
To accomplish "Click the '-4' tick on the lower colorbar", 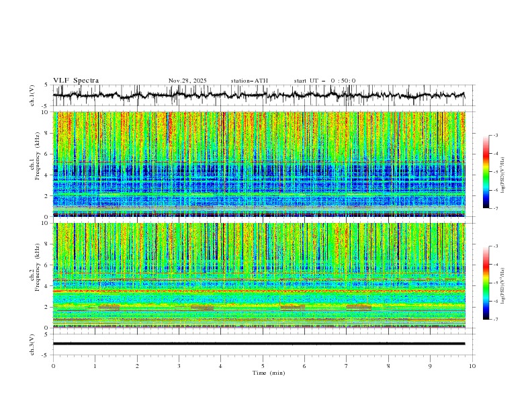I will 495,265.
